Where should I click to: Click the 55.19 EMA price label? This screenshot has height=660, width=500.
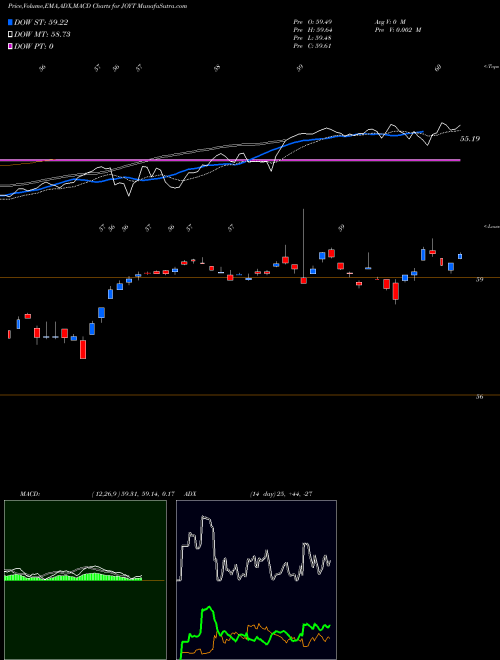[x=470, y=138]
